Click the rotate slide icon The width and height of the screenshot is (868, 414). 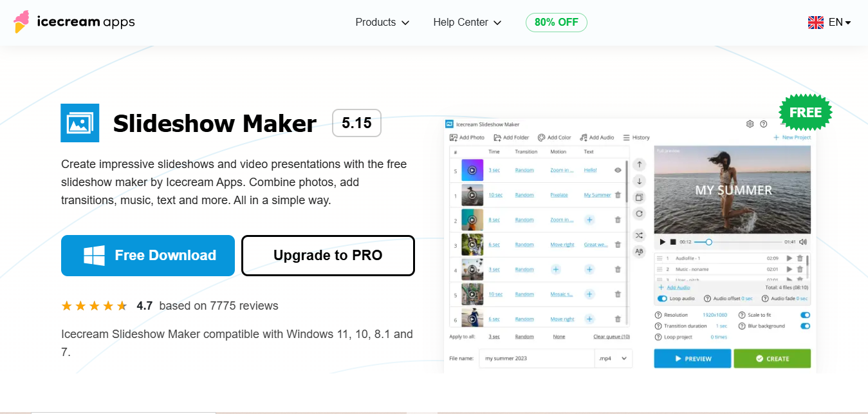[x=639, y=214]
